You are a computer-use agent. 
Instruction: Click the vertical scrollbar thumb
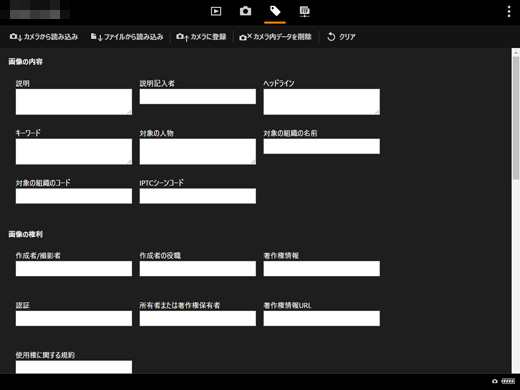(516, 118)
